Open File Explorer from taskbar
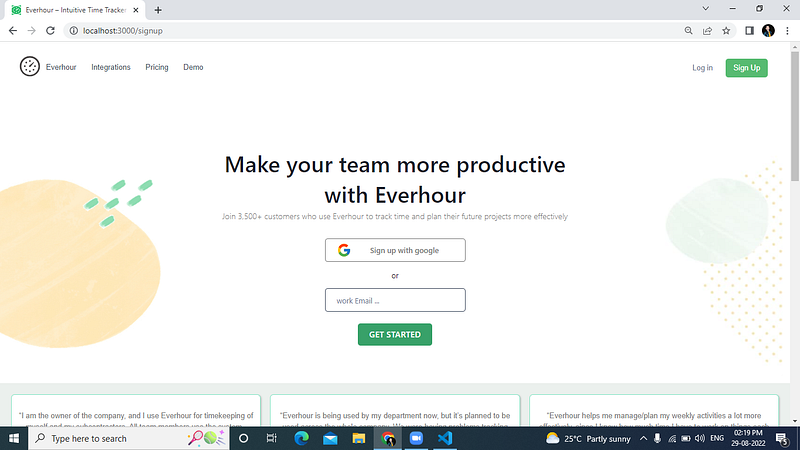 pos(359,438)
